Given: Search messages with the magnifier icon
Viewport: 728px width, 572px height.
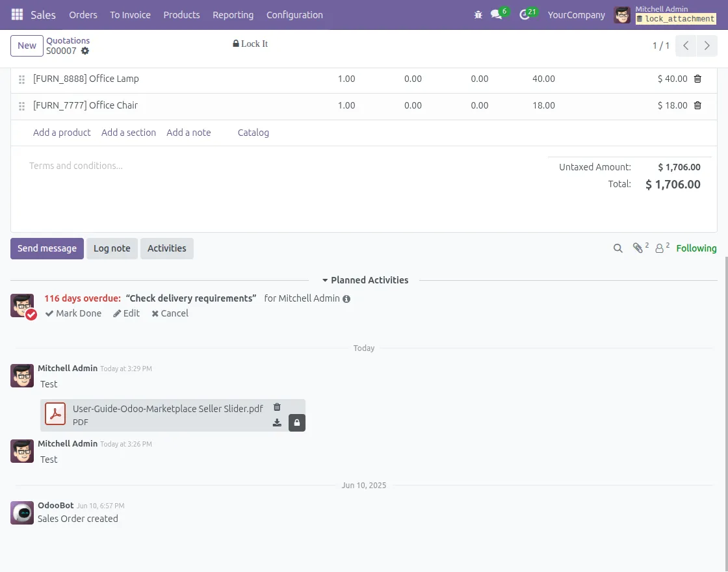Looking at the screenshot, I should pyautogui.click(x=618, y=248).
